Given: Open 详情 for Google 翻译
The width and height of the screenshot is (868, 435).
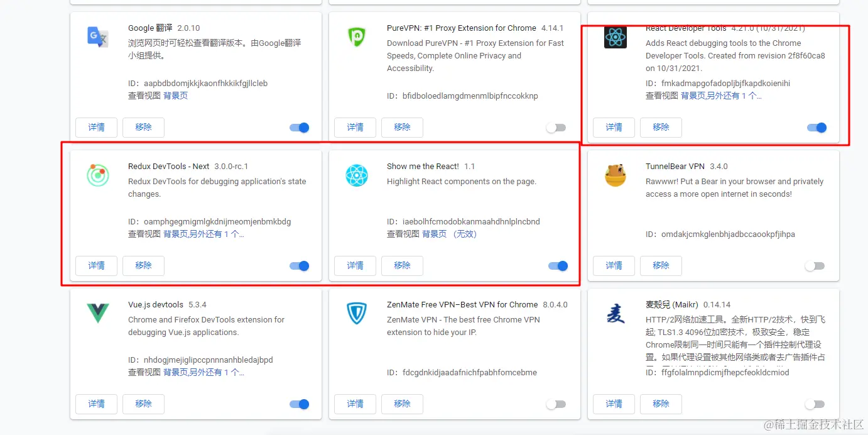Looking at the screenshot, I should 96,127.
